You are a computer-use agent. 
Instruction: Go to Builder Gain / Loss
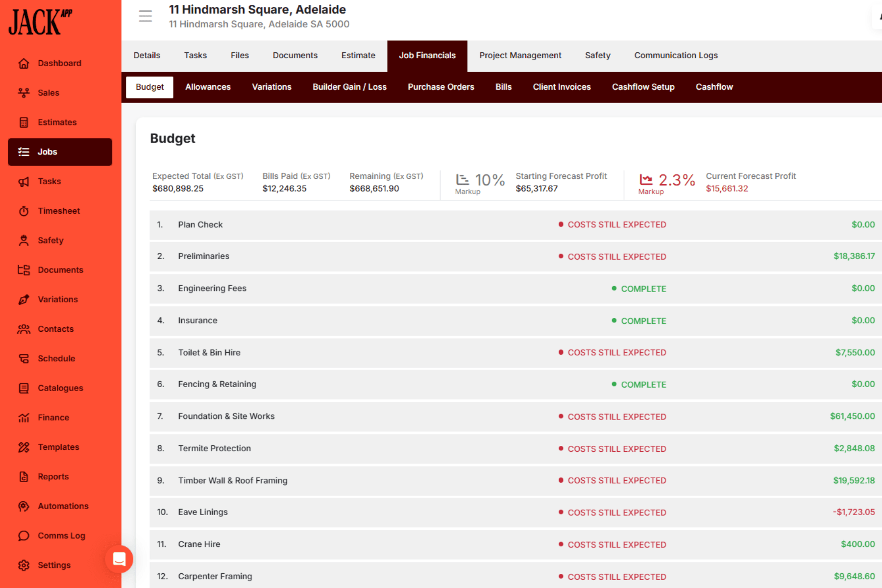click(x=349, y=87)
